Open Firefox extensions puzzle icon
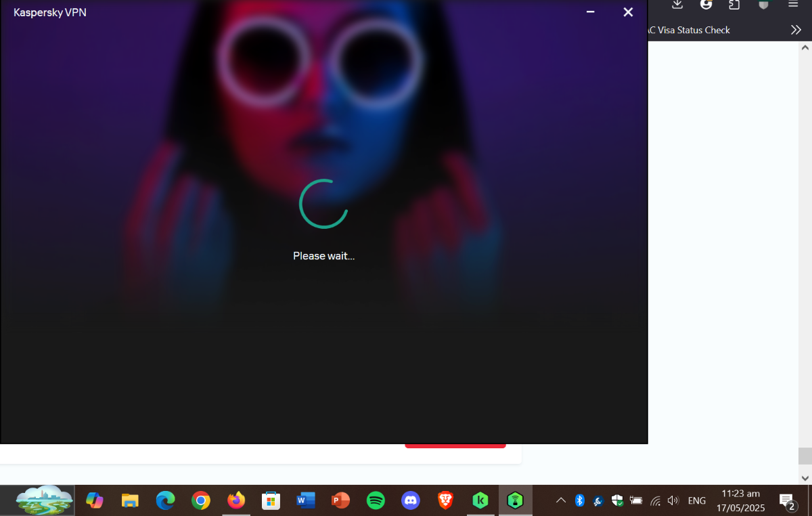This screenshot has width=812, height=516. point(734,5)
